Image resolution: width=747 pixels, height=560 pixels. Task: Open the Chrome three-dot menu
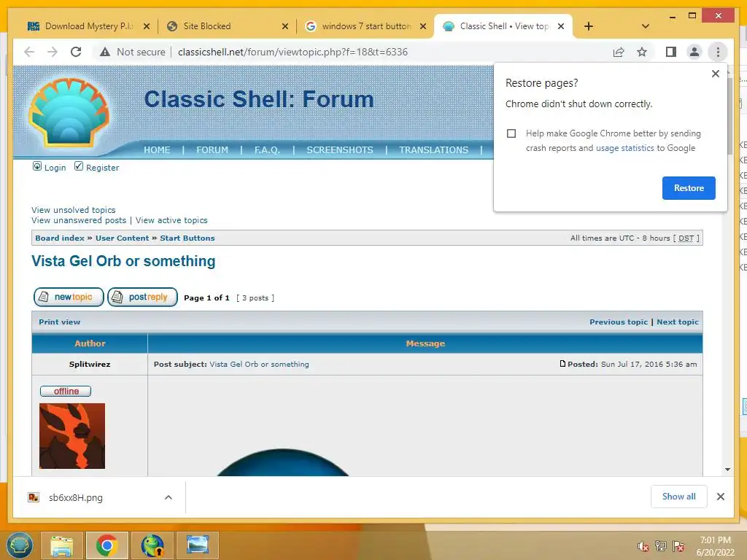pos(718,52)
